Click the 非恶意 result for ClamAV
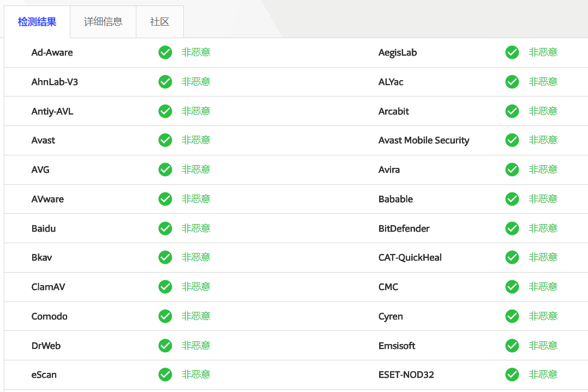The image size is (588, 392). [x=196, y=287]
